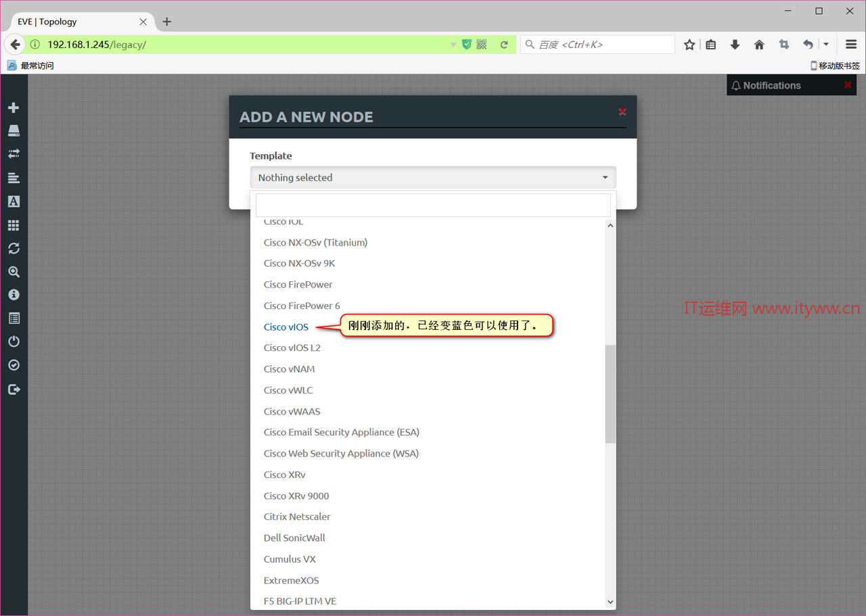Open the downloads arrow icon
Image resolution: width=866 pixels, height=616 pixels.
coord(735,45)
